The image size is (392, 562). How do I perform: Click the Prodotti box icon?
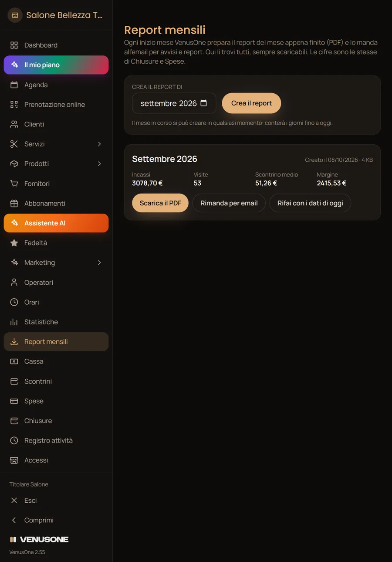click(14, 164)
